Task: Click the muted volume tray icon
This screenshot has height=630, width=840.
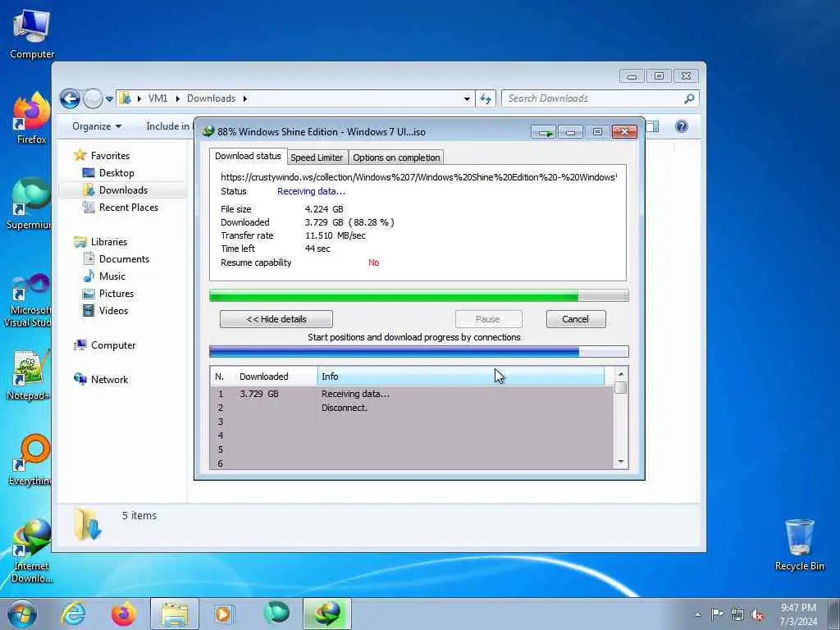Action: (757, 614)
